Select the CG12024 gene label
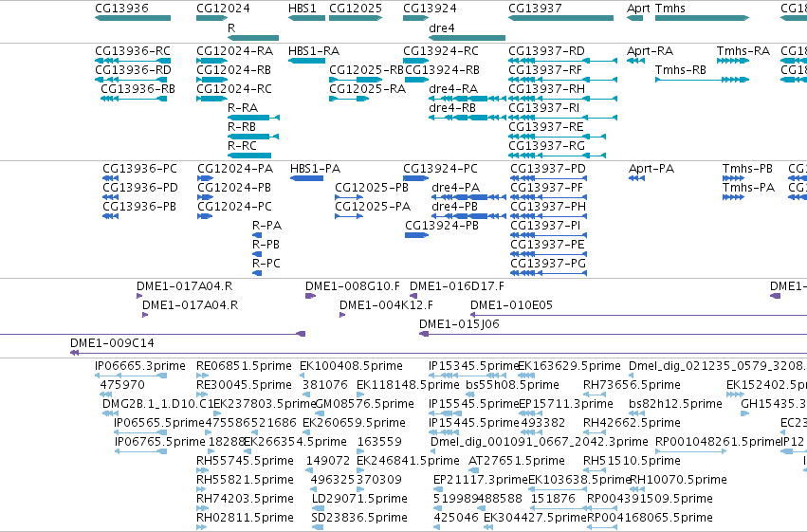This screenshot has width=807, height=532. tap(224, 9)
